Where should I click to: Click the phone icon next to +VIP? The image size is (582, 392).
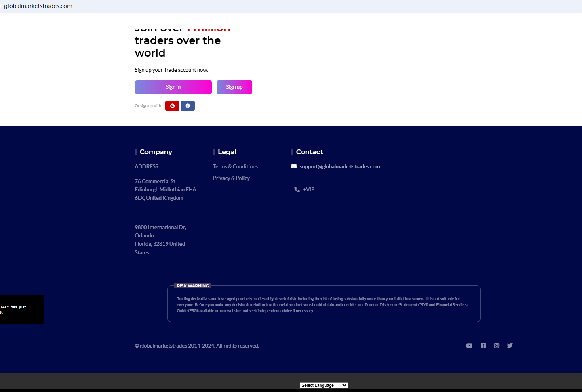297,189
